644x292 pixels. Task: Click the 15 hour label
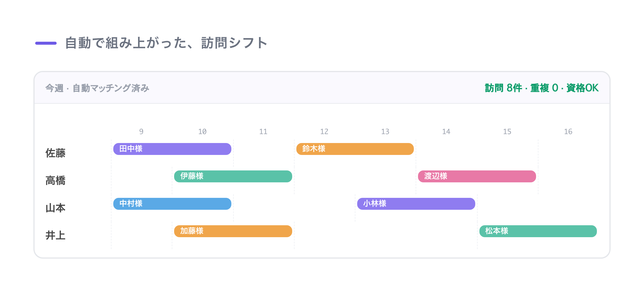507,132
